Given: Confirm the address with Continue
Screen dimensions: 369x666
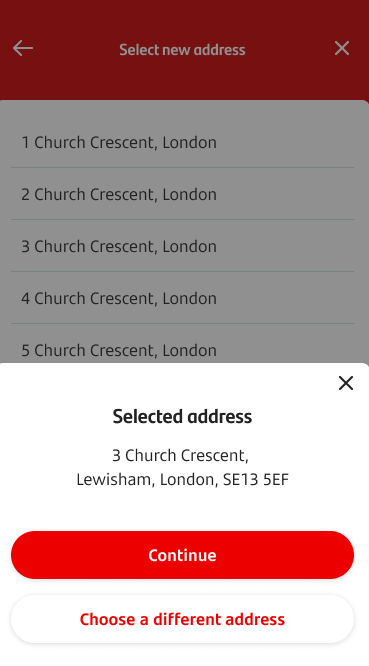Looking at the screenshot, I should pos(182,555).
